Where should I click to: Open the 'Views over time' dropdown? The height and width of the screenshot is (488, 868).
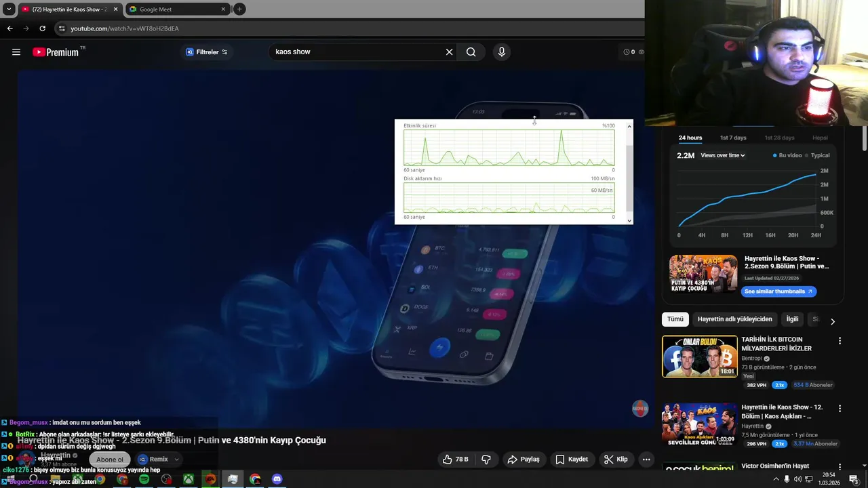pyautogui.click(x=723, y=156)
